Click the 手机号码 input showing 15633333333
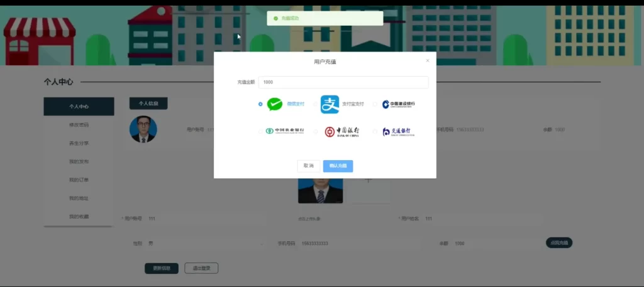Viewport: 644px width, 287px height. 359,244
